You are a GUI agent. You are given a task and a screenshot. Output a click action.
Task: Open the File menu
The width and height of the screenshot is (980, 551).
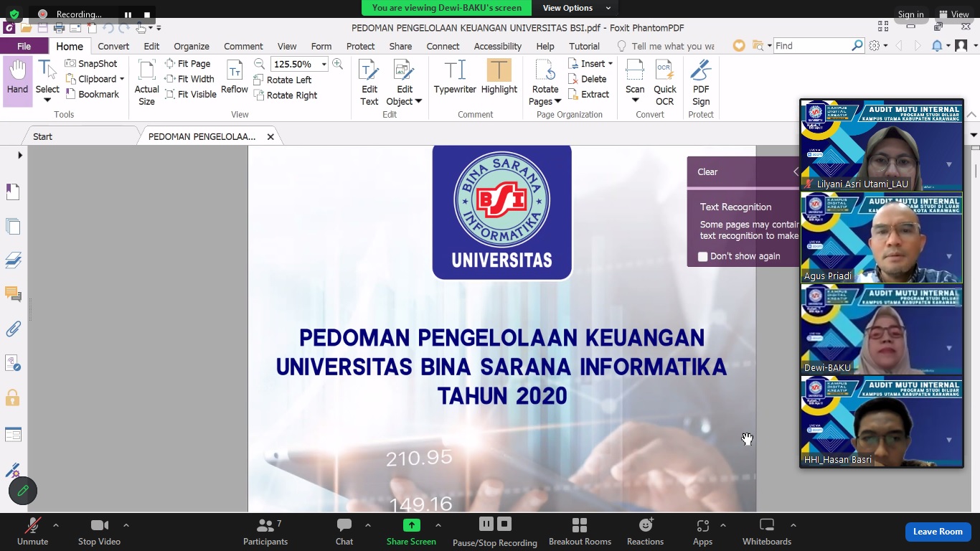pos(24,46)
